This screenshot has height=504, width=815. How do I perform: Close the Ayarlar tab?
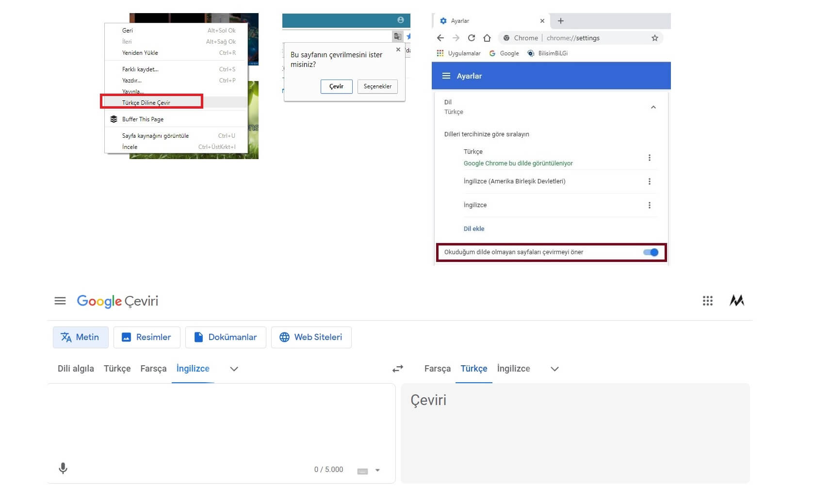click(542, 21)
